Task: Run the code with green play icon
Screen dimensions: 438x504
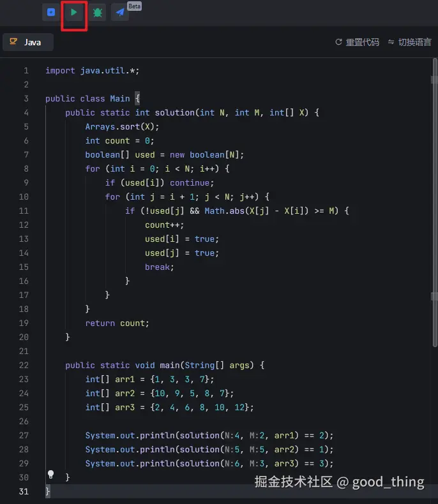Action: click(74, 13)
